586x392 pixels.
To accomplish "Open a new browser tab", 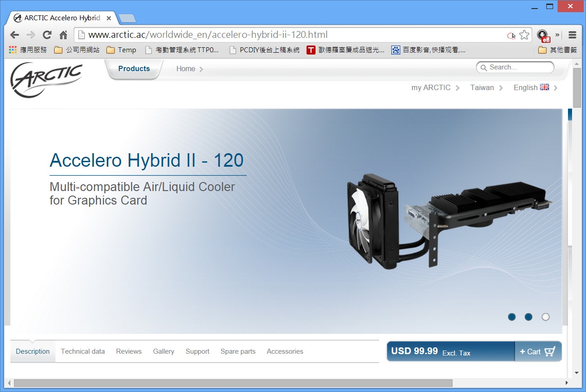I will point(128,18).
